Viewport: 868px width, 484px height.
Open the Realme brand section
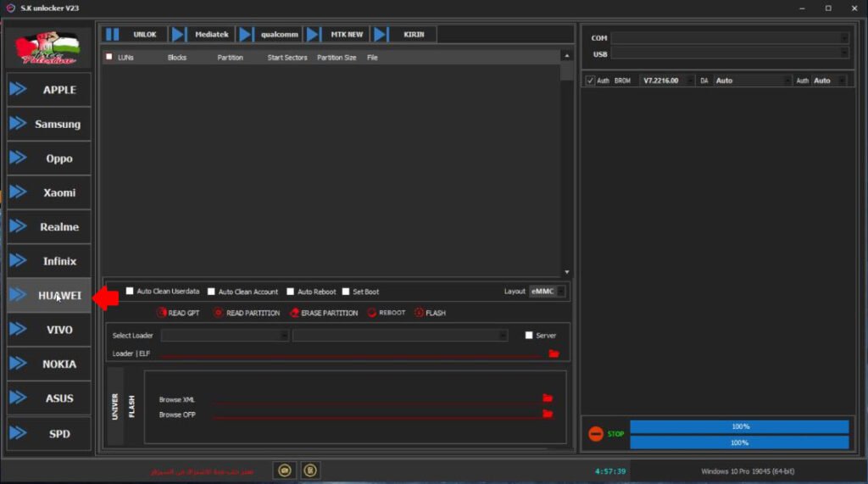(x=48, y=227)
